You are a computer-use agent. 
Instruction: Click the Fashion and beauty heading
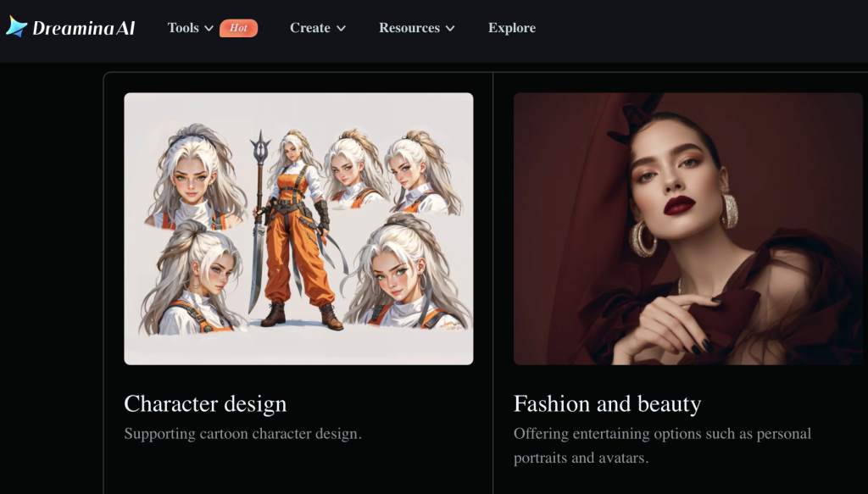[x=607, y=403]
